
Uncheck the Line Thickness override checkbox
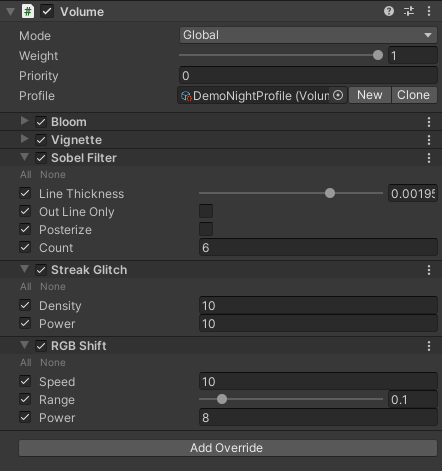25,193
